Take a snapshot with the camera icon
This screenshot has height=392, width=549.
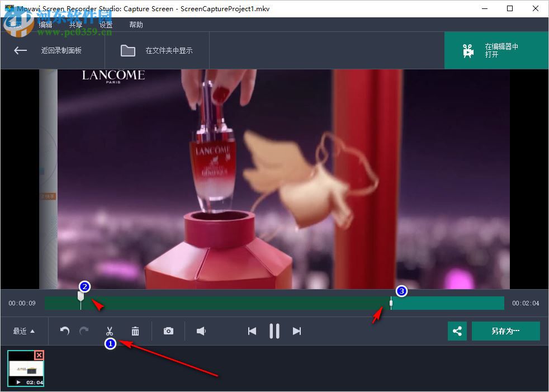tap(169, 330)
